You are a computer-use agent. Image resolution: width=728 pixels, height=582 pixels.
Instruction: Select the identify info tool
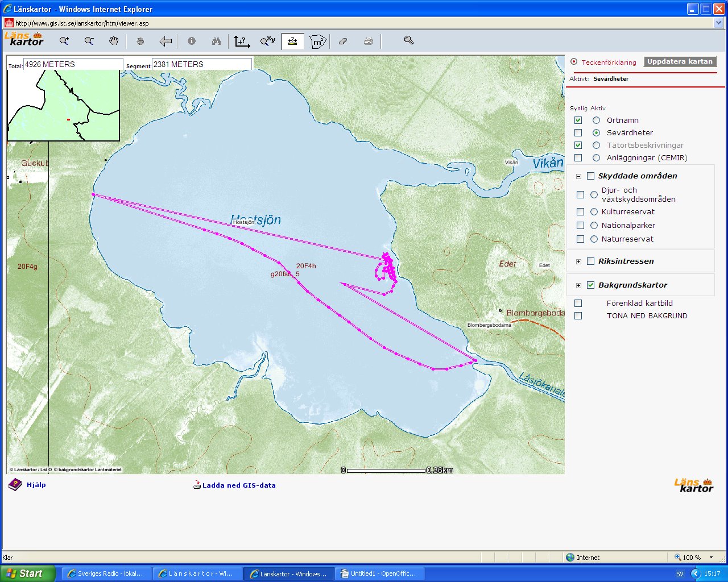[192, 41]
